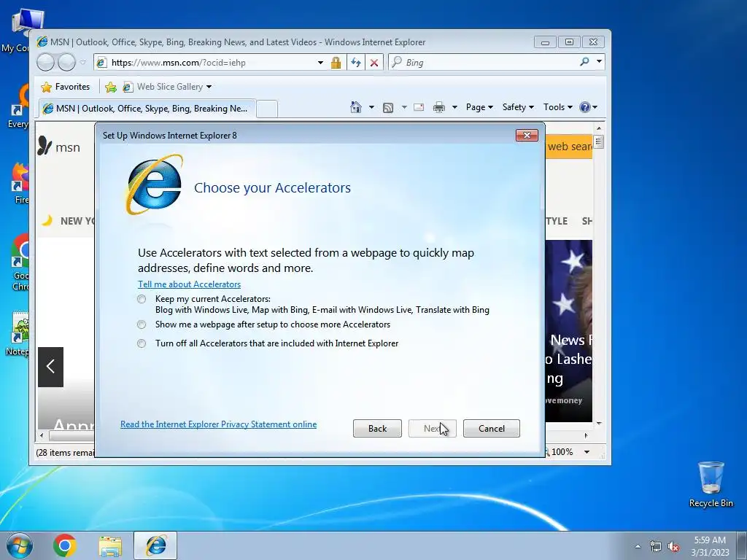Click the Cancel button in setup dialog
The height and width of the screenshot is (560, 747).
[x=491, y=429]
